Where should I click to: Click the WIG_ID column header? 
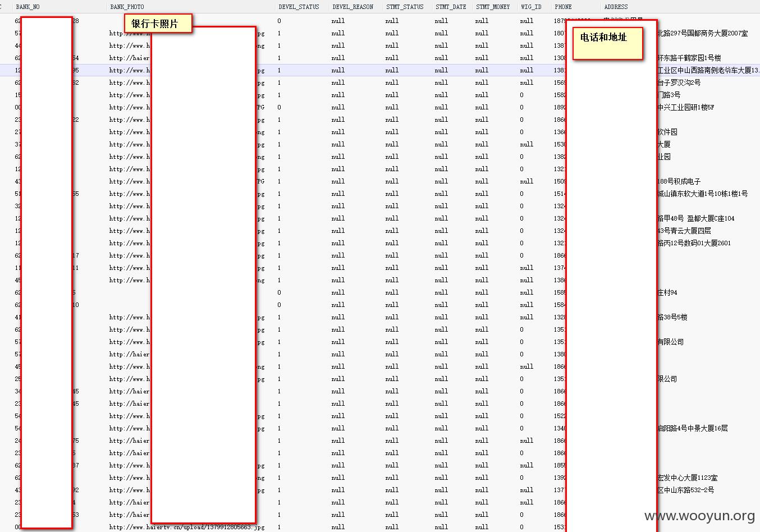click(x=530, y=7)
